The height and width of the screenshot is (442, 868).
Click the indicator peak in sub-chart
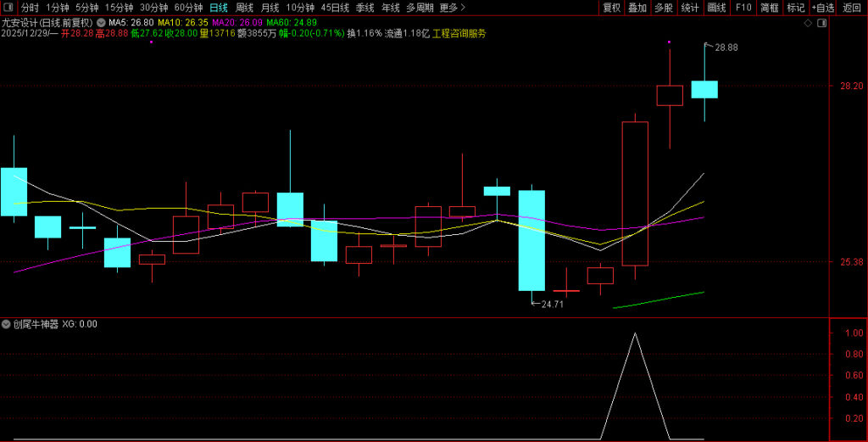(634, 333)
